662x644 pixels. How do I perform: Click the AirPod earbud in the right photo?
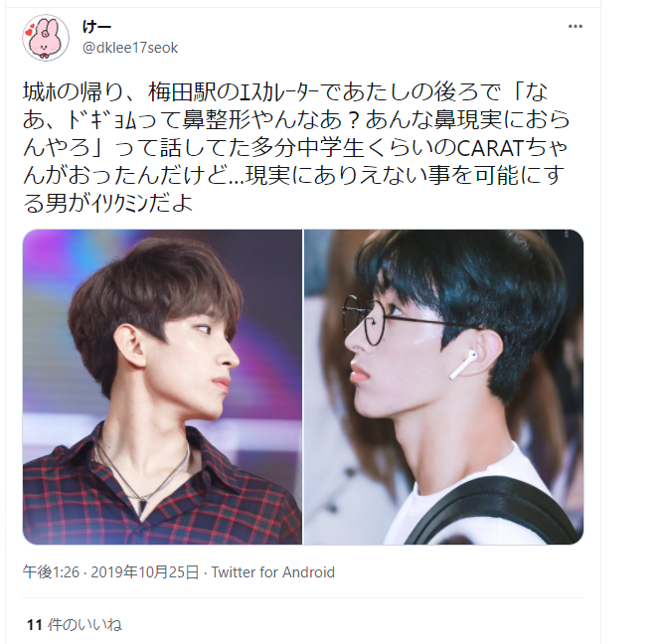463,364
